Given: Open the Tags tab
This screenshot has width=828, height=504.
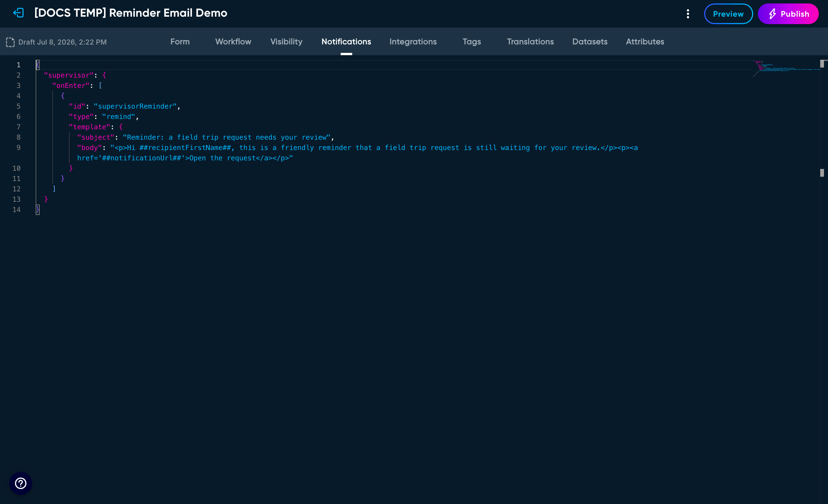Looking at the screenshot, I should pyautogui.click(x=471, y=42).
